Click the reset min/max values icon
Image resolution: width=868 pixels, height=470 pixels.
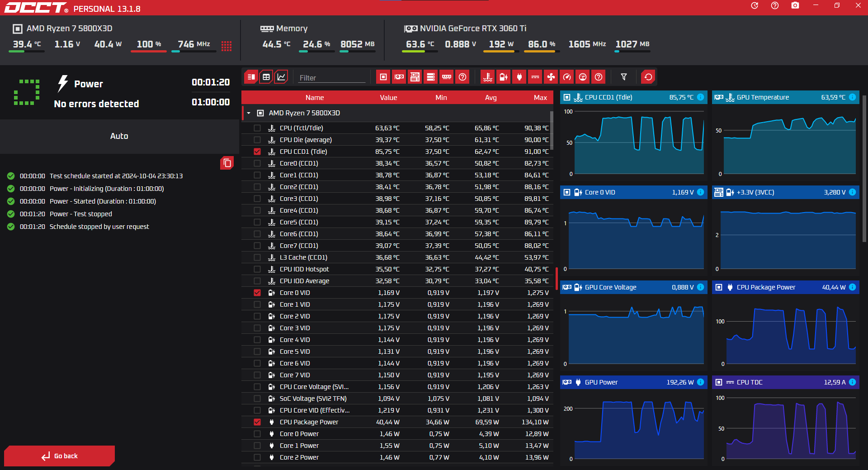[x=648, y=77]
